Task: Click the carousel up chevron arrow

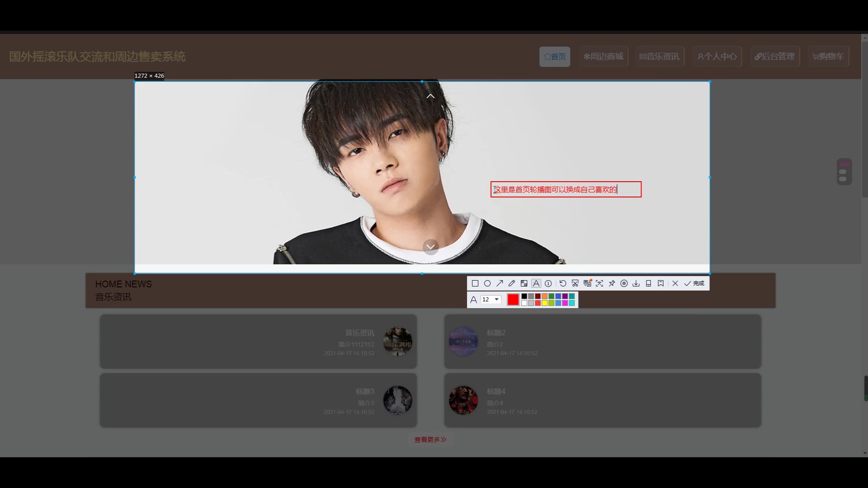Action: pyautogui.click(x=430, y=96)
